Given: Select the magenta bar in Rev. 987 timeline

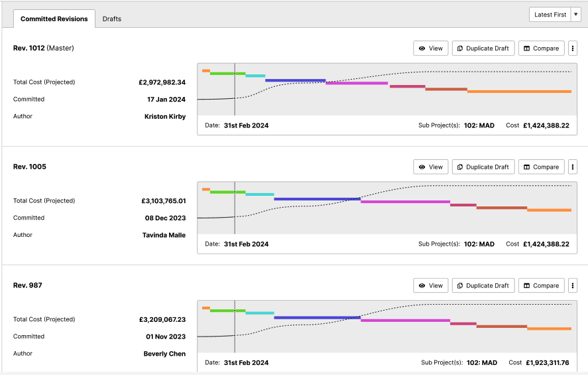Looking at the screenshot, I should pyautogui.click(x=404, y=321).
